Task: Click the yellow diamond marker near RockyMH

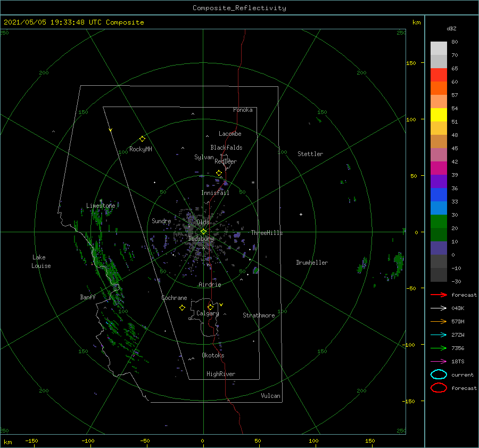Action: tap(142, 139)
